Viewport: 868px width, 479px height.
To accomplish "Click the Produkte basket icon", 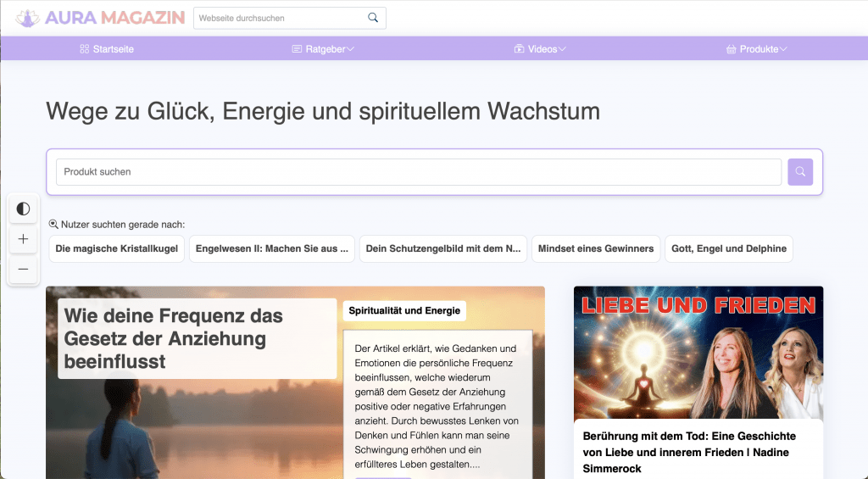I will click(x=731, y=49).
